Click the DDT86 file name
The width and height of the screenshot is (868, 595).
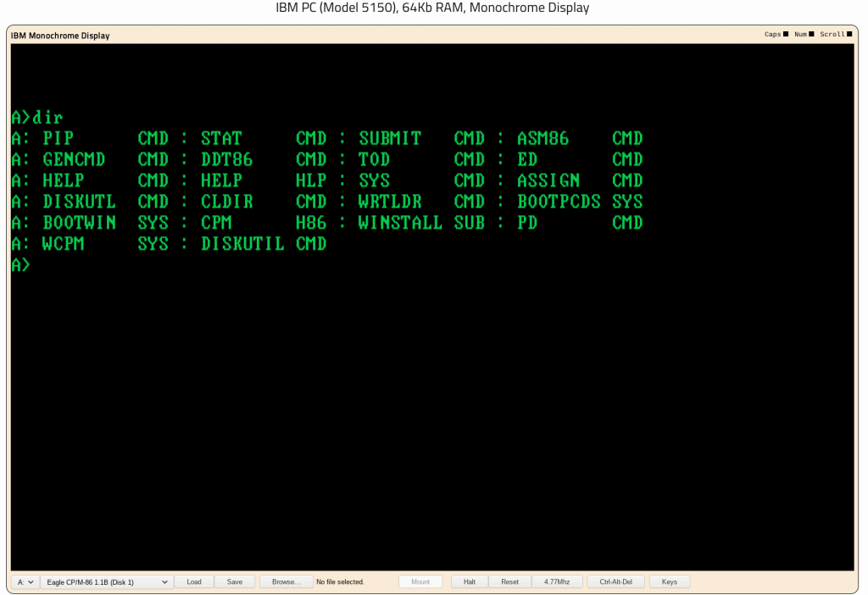click(227, 159)
